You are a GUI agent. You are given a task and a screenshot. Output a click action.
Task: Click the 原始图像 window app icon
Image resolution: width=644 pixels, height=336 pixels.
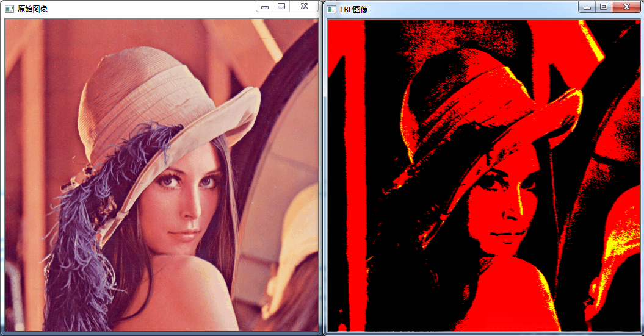click(x=9, y=9)
